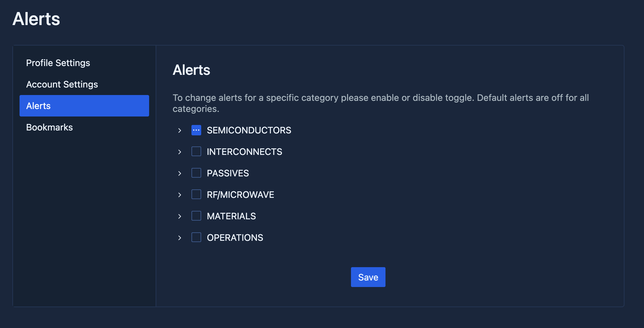The width and height of the screenshot is (644, 328).
Task: Expand the OPERATIONS category chevron
Action: [180, 238]
